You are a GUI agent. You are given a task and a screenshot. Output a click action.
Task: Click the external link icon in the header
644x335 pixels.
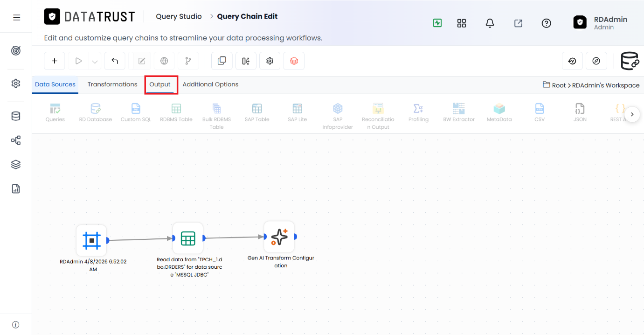(518, 23)
